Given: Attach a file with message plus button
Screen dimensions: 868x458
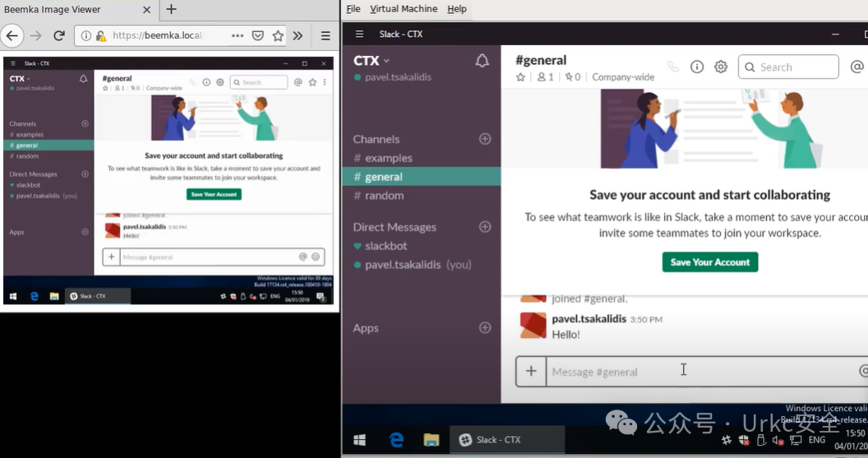Looking at the screenshot, I should (x=531, y=371).
